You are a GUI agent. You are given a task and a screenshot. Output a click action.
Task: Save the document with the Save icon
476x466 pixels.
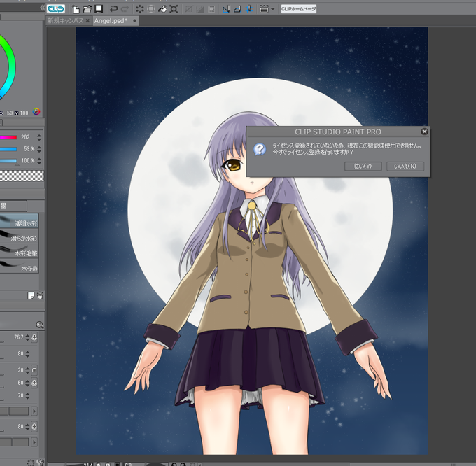(x=99, y=9)
